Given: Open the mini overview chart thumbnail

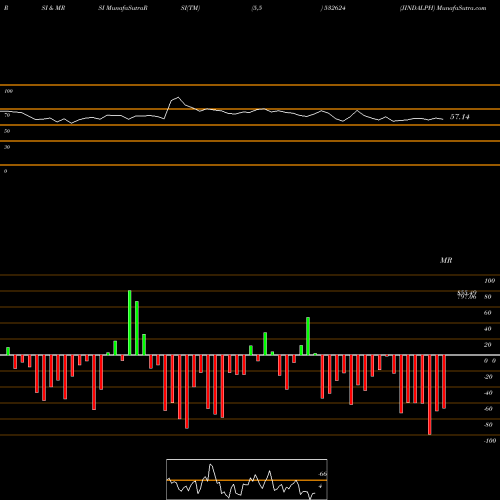Looking at the screenshot, I should pyautogui.click(x=247, y=479).
